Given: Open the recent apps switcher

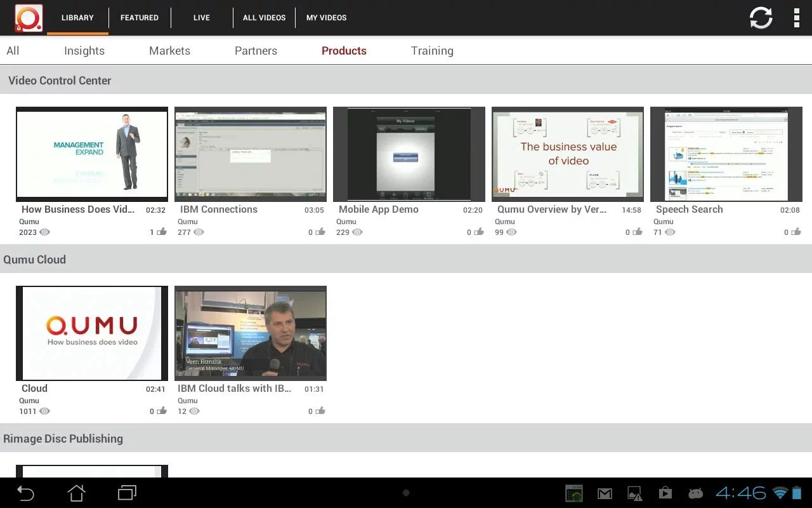Looking at the screenshot, I should coord(127,493).
